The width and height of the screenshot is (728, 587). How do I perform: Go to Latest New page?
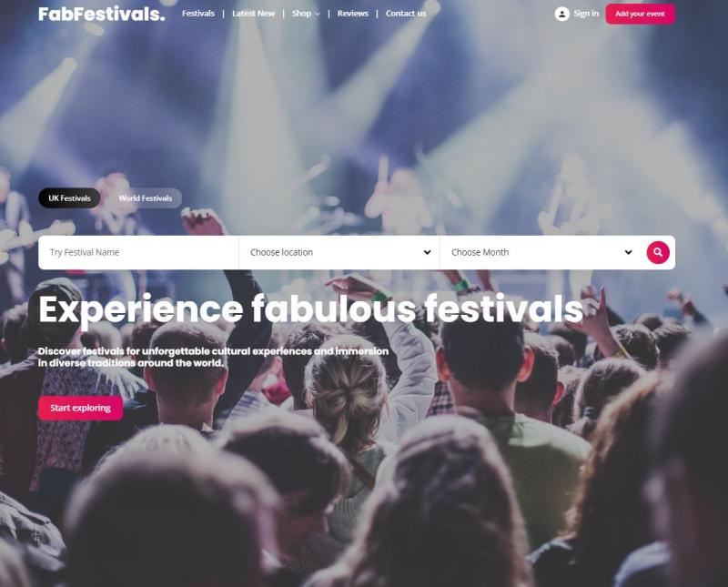(x=254, y=14)
